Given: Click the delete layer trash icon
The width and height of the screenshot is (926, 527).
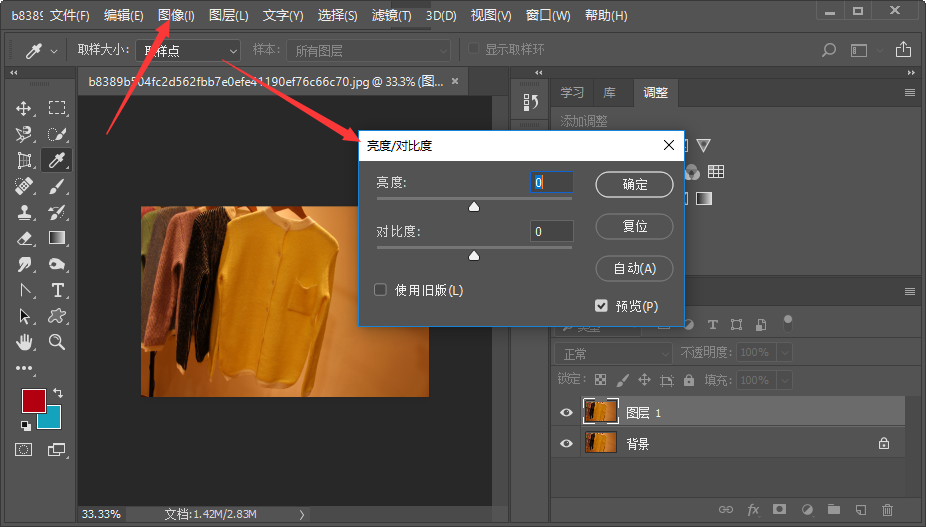Looking at the screenshot, I should pos(887,509).
